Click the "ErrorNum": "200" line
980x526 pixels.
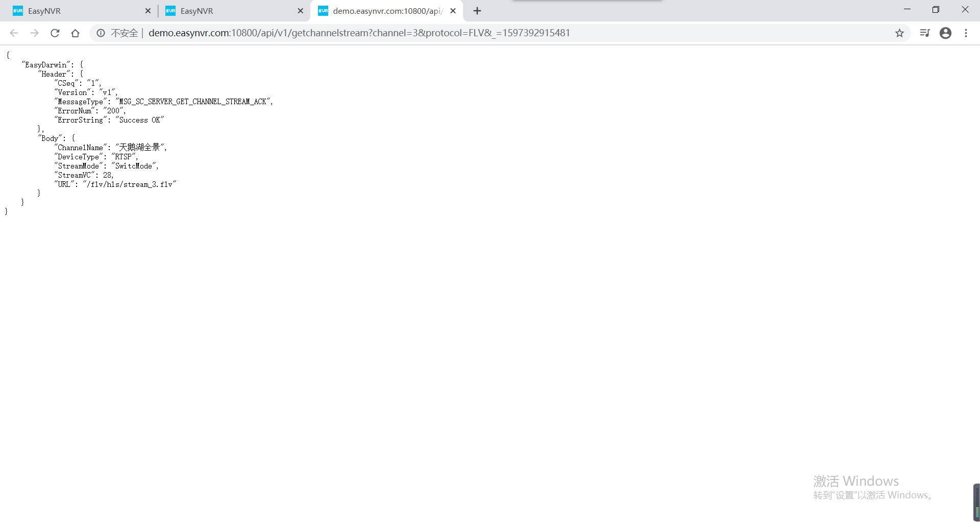[90, 111]
